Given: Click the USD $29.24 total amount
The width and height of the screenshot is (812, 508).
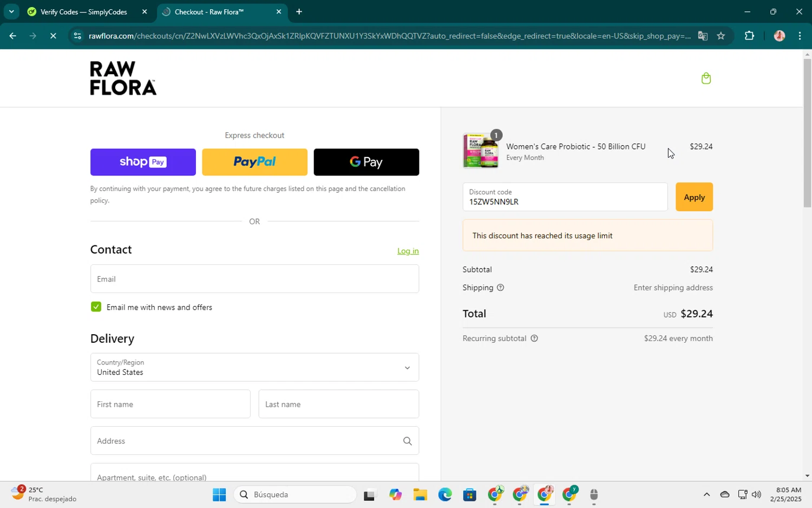Looking at the screenshot, I should (688, 314).
